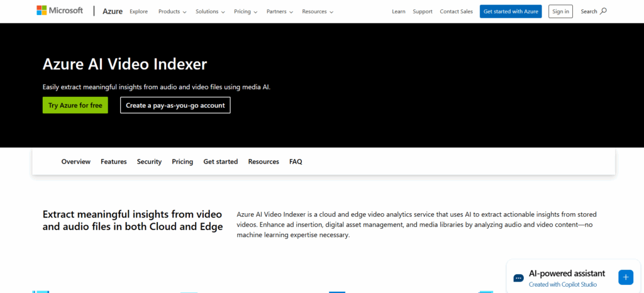644x293 pixels.
Task: Click Get started with Azure button
Action: pos(511,11)
